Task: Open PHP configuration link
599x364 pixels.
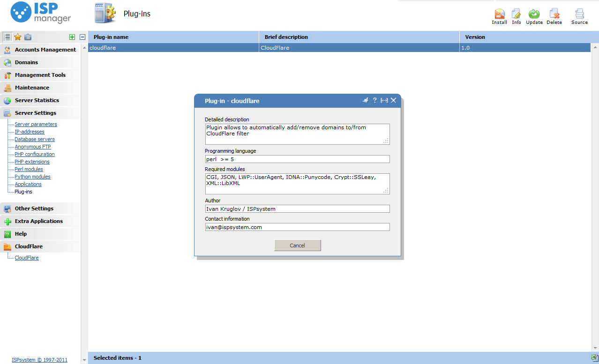Action: pos(35,154)
